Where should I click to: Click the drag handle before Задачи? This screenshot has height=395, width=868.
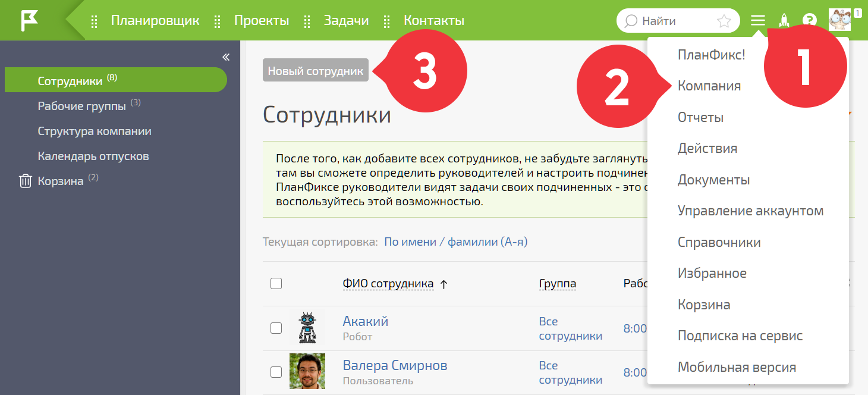click(x=307, y=21)
